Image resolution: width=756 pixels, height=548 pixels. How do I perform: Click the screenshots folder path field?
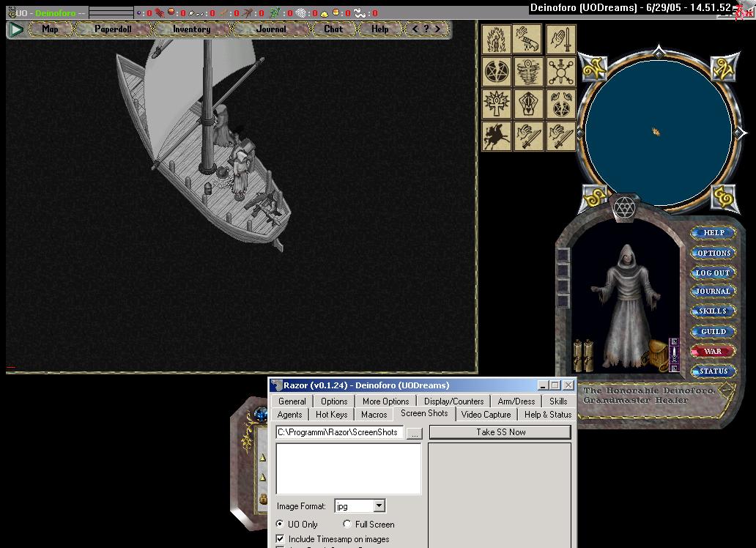[340, 433]
